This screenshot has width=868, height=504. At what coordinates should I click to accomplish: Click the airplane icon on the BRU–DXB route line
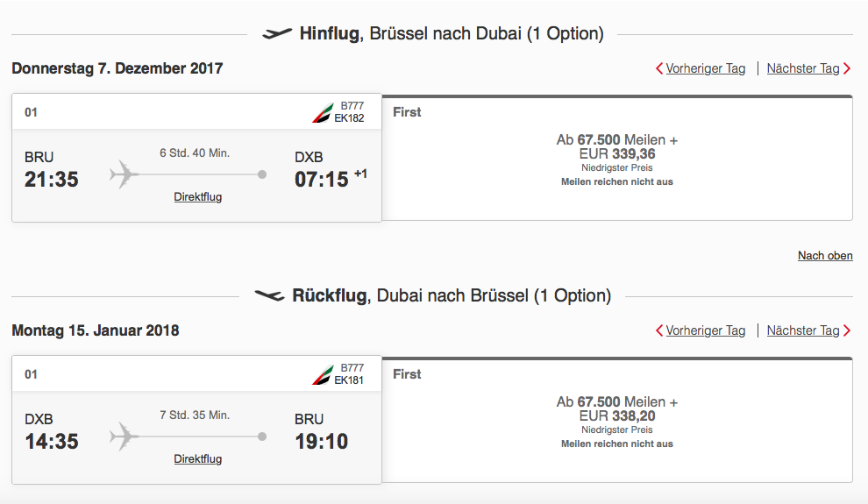click(125, 174)
